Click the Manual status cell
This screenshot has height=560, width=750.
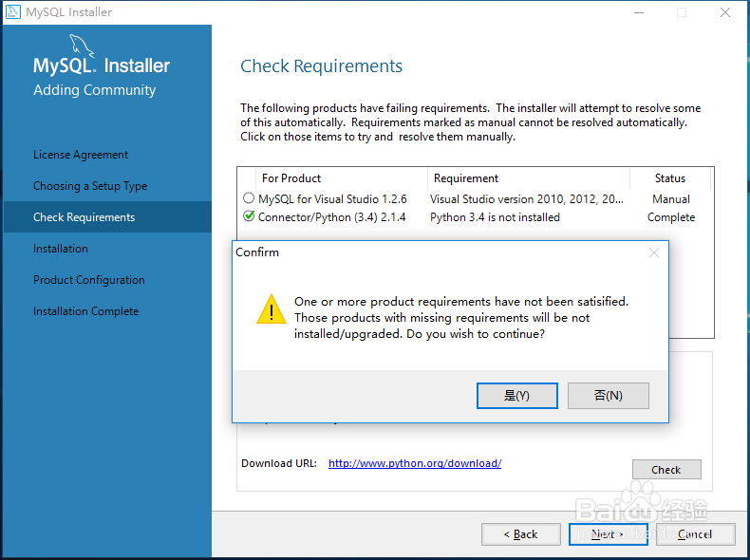(671, 199)
